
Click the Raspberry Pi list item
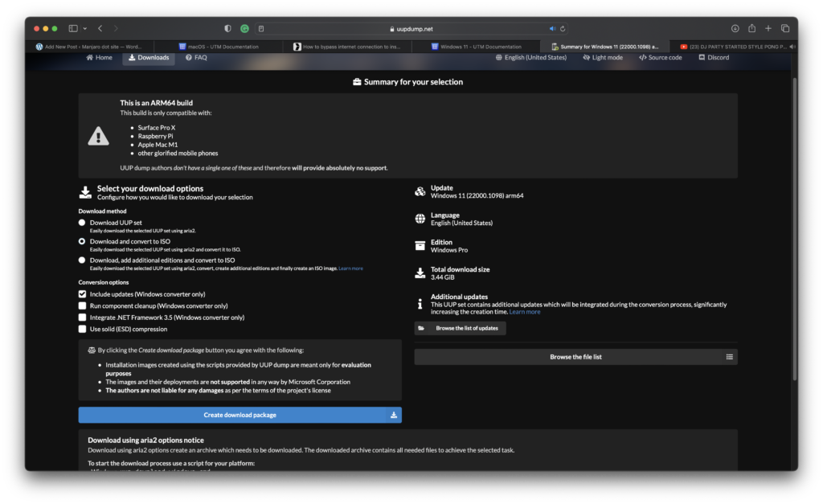point(155,136)
